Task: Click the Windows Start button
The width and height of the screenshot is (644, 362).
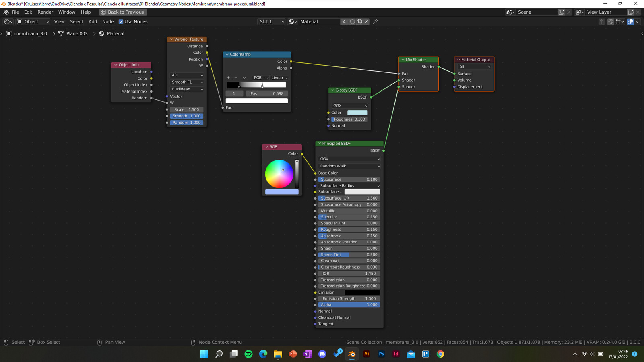Action: tap(204, 354)
